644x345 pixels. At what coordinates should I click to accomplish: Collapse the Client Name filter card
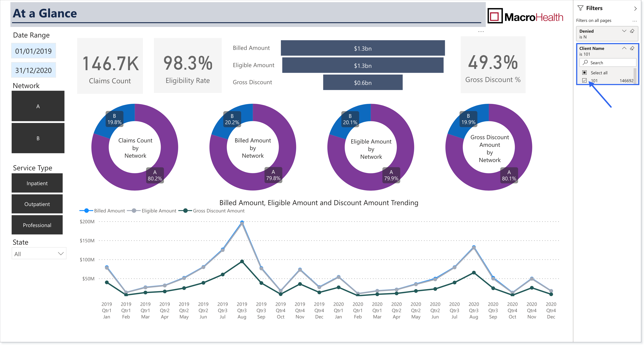[624, 48]
